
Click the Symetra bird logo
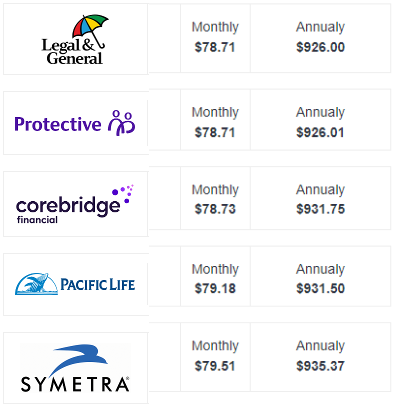pos(75,368)
